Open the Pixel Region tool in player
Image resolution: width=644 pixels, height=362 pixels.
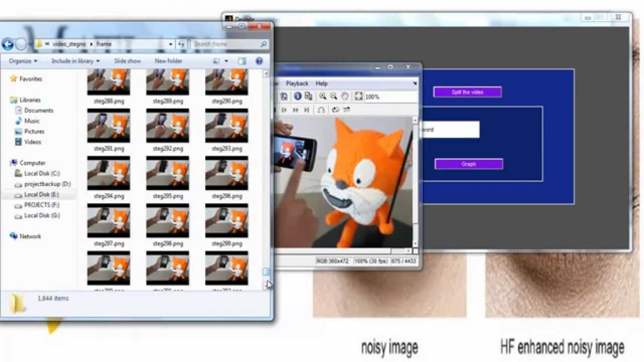(308, 97)
